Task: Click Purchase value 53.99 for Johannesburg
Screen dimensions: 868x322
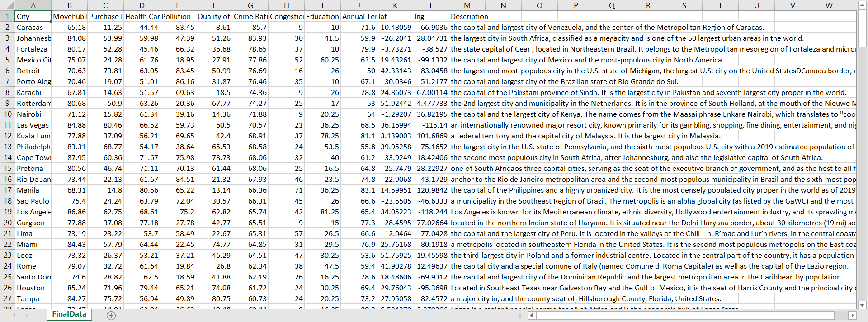Action: [106, 38]
